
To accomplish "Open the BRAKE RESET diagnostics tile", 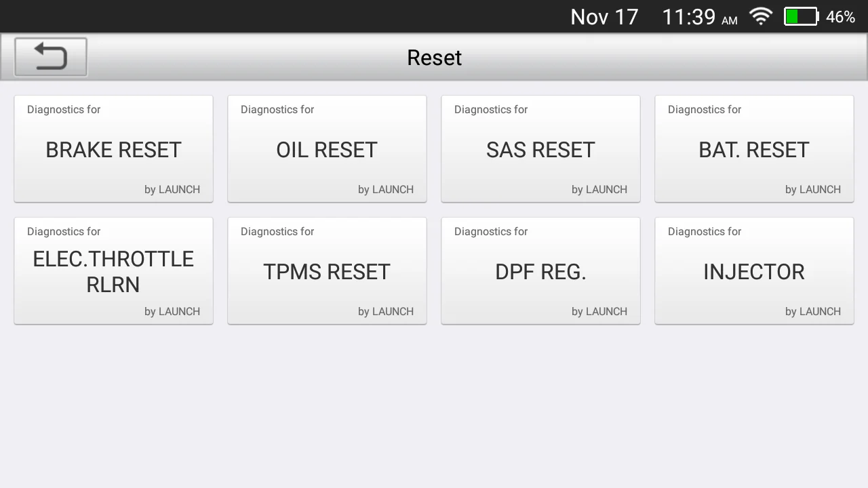I will click(x=113, y=148).
